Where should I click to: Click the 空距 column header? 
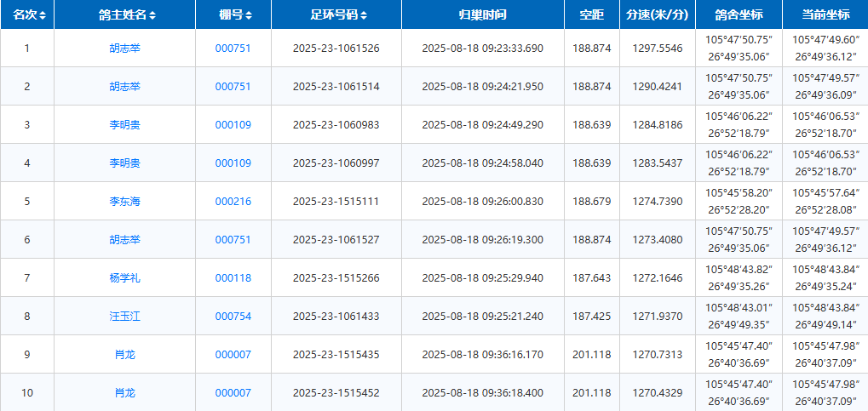tap(591, 15)
